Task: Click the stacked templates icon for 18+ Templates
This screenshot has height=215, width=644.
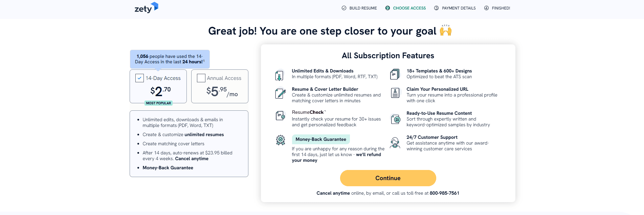Action: point(395,74)
